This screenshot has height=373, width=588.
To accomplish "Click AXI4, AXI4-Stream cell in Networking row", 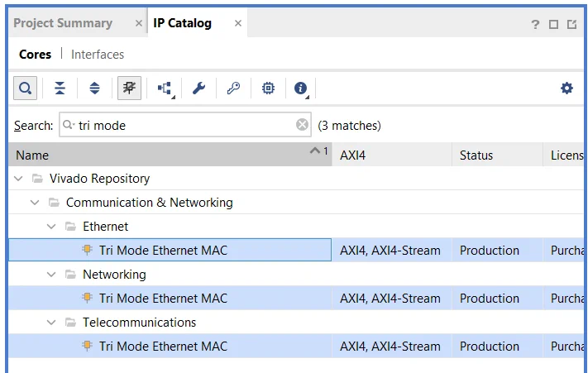I will [x=390, y=299].
